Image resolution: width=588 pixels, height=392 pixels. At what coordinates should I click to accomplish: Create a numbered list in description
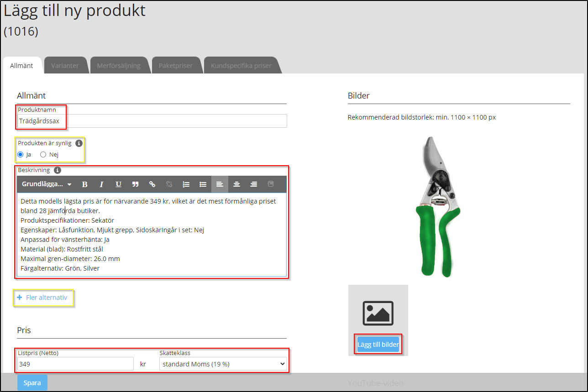pyautogui.click(x=186, y=184)
